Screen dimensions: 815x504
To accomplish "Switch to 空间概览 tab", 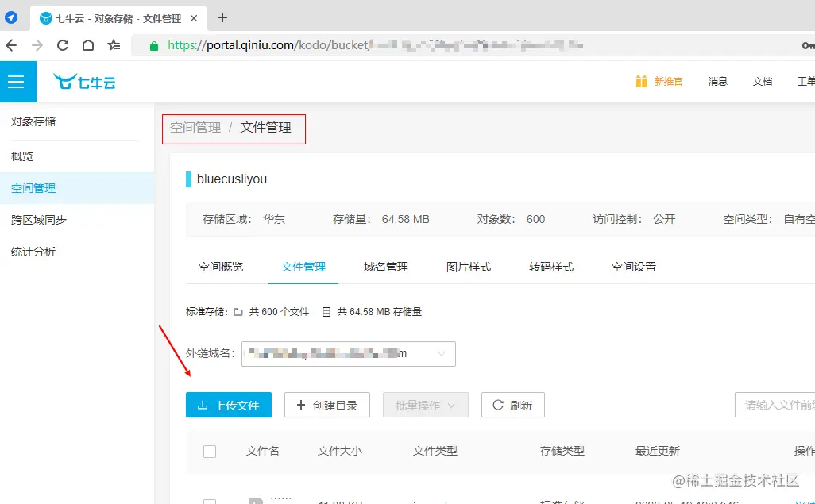I will pyautogui.click(x=221, y=267).
